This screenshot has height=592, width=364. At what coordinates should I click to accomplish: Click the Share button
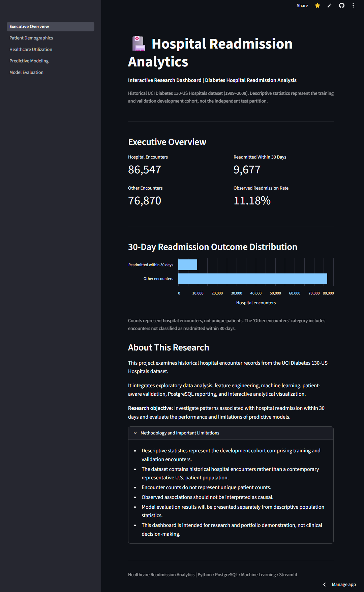coord(302,6)
